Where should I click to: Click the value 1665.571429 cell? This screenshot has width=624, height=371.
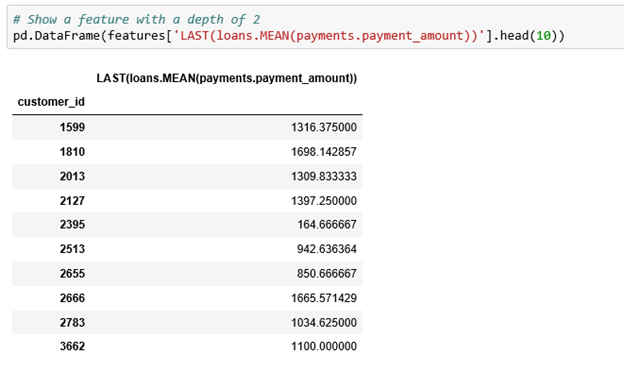coord(324,298)
